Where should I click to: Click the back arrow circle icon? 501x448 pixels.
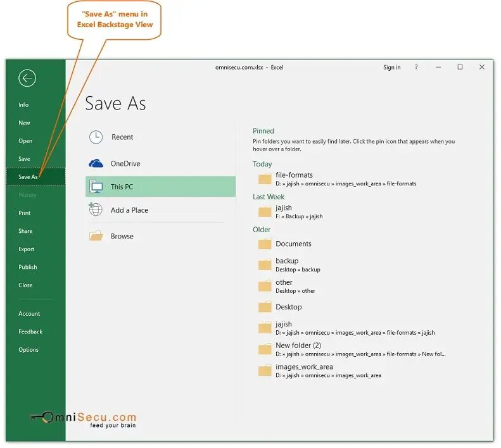[x=27, y=78]
